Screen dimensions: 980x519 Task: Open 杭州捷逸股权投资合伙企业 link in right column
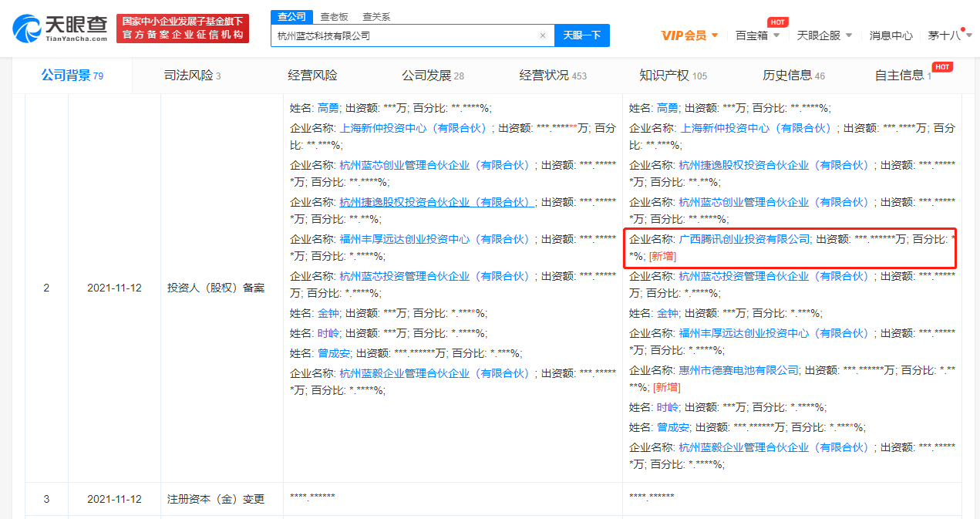(x=776, y=165)
